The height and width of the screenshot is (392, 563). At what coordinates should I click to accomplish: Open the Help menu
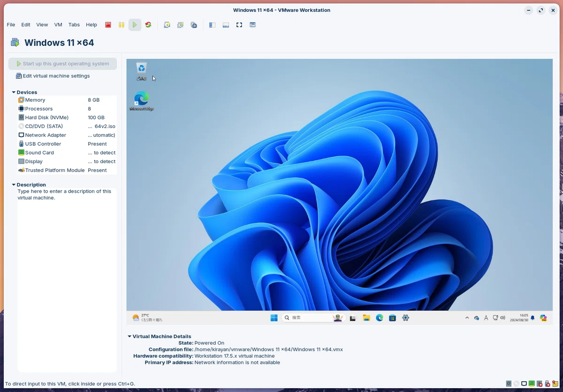[x=91, y=25]
